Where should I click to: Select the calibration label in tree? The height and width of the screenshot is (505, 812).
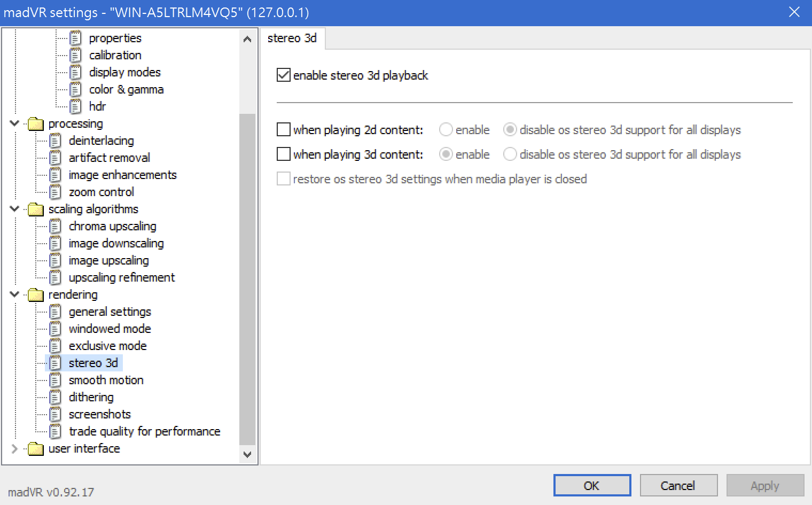(x=115, y=55)
